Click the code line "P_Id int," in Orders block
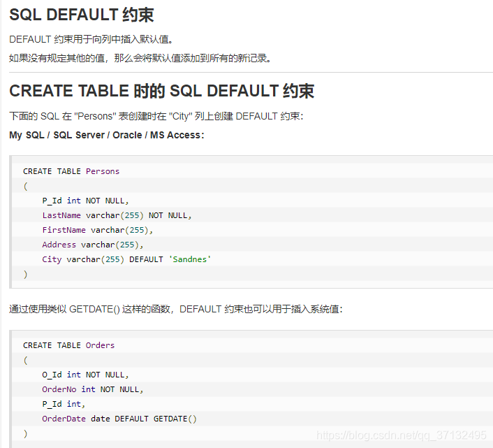This screenshot has height=448, width=493. (x=64, y=404)
